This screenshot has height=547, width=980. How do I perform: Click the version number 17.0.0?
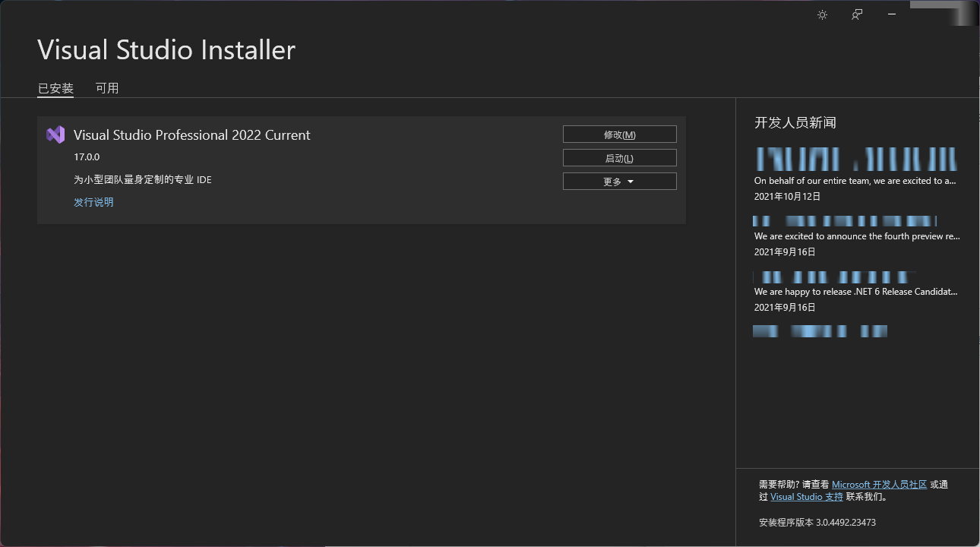tap(87, 157)
